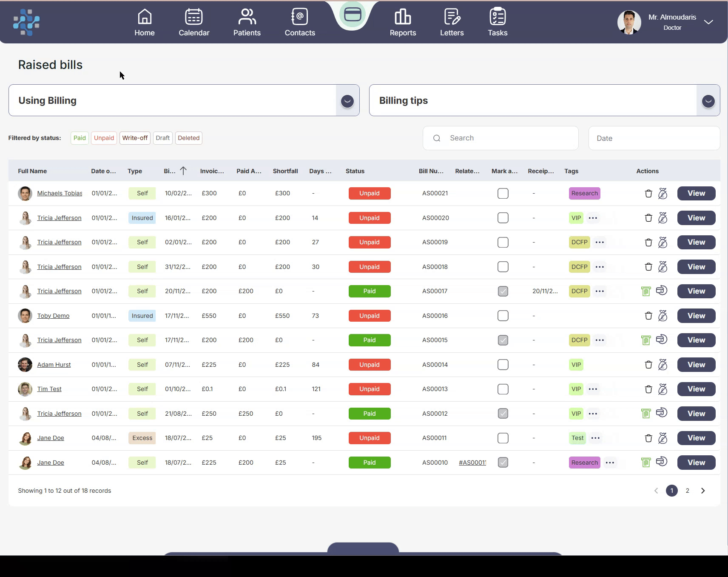Show more tags for bill AS00011
The image size is (728, 577).
click(x=595, y=438)
